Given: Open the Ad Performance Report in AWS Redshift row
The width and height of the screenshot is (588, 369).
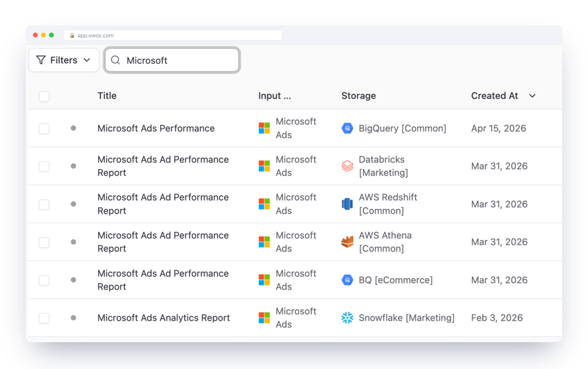Looking at the screenshot, I should (x=163, y=204).
